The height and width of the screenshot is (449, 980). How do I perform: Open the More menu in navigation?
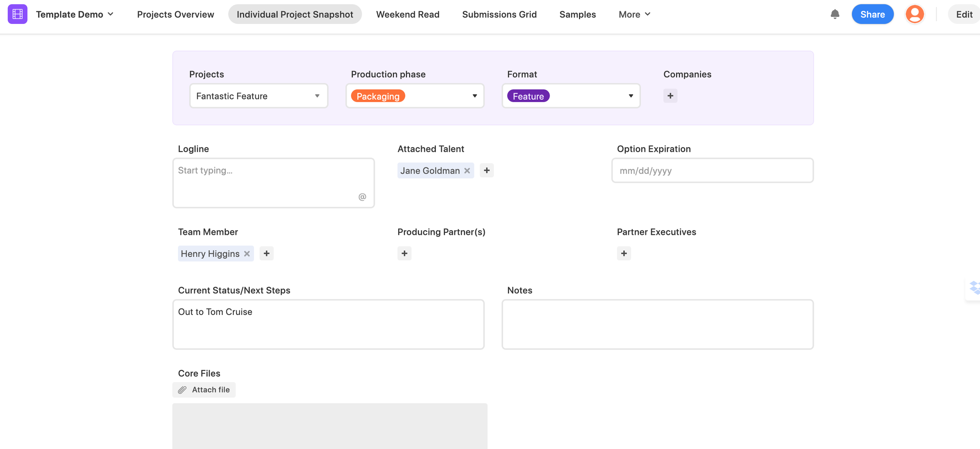(x=634, y=14)
